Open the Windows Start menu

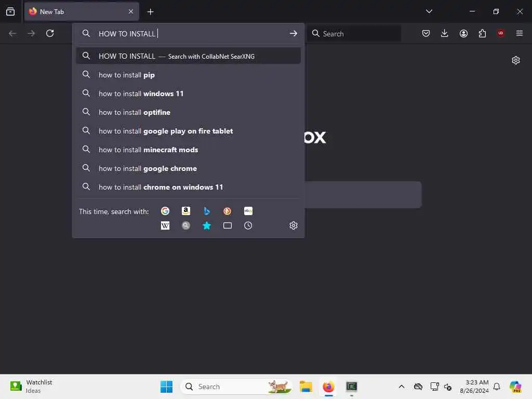166,387
